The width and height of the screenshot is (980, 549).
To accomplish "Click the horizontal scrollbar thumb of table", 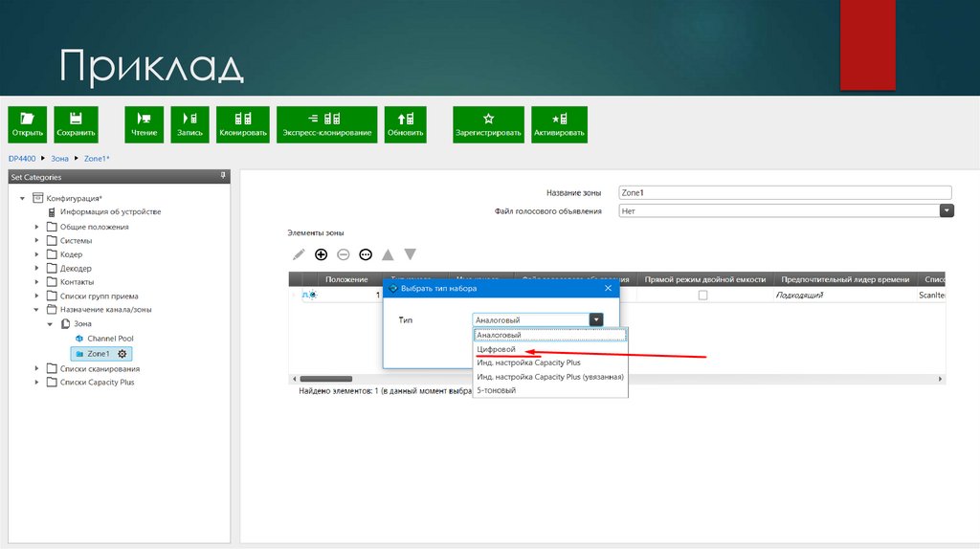I will tap(325, 379).
